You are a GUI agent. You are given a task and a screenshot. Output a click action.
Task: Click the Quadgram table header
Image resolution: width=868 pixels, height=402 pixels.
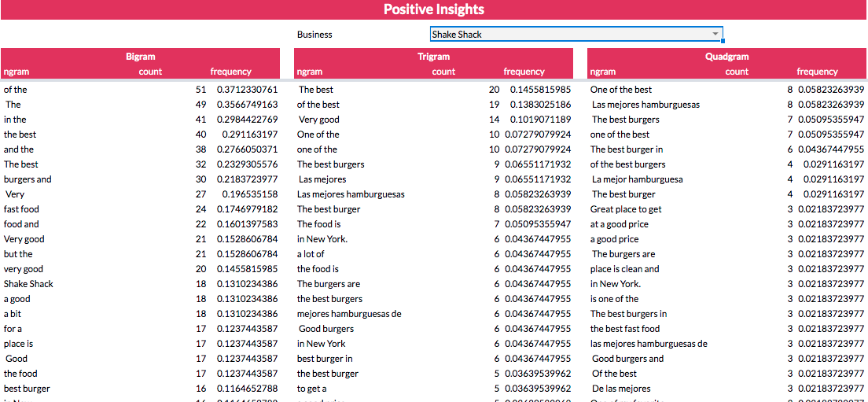point(726,57)
